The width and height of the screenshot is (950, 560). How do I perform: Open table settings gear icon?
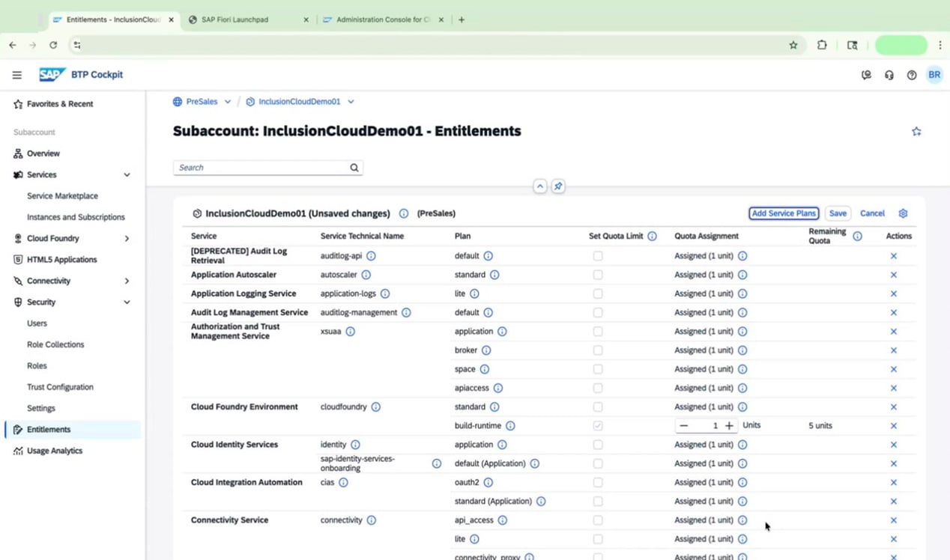[x=903, y=213]
